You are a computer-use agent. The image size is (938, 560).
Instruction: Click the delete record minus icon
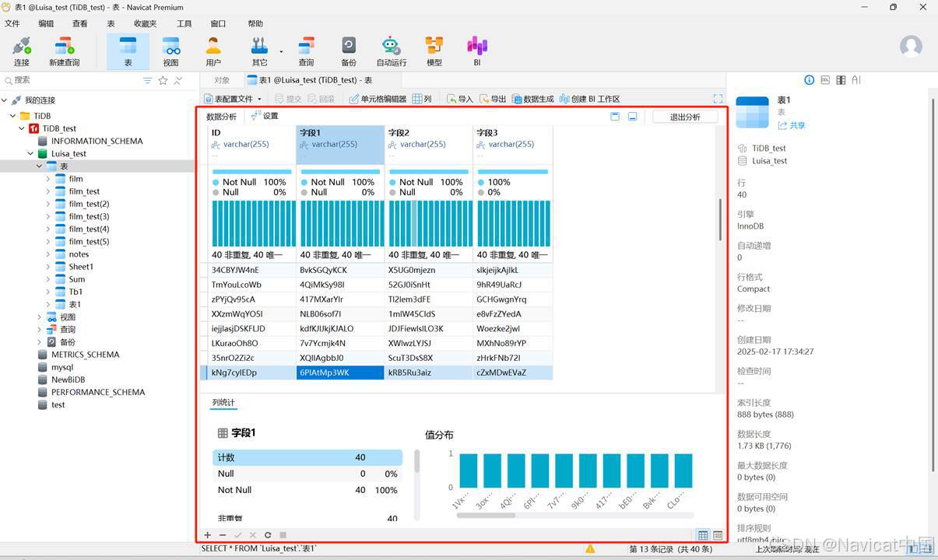(x=223, y=535)
